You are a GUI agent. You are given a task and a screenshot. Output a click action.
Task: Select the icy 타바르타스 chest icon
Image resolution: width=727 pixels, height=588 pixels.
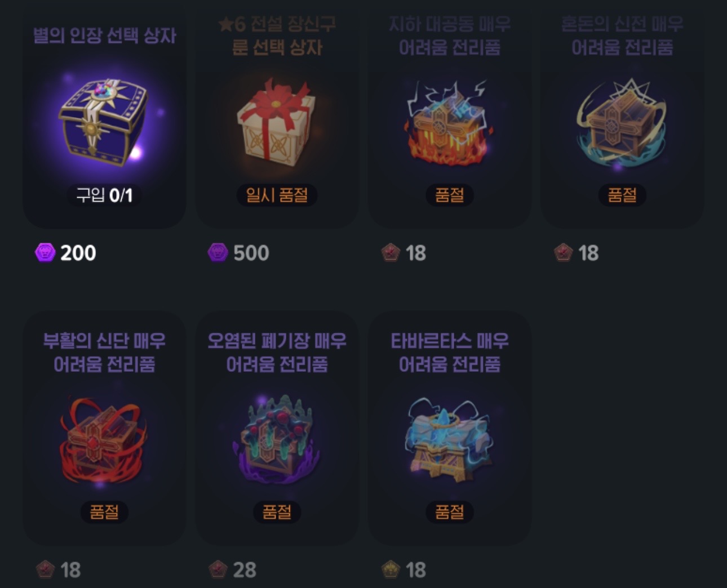click(x=449, y=439)
